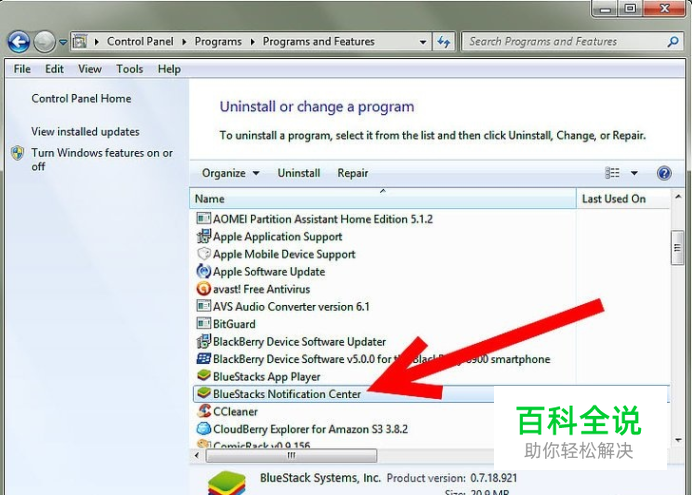Viewport: 692px width, 495px height.
Task: Click the Repair toolbar button
Action: click(x=353, y=173)
